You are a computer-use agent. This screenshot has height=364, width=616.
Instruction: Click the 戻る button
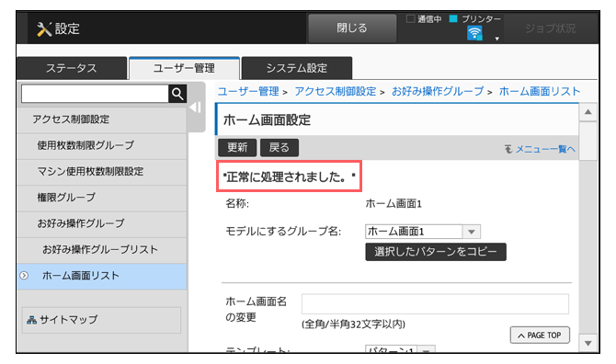[279, 148]
